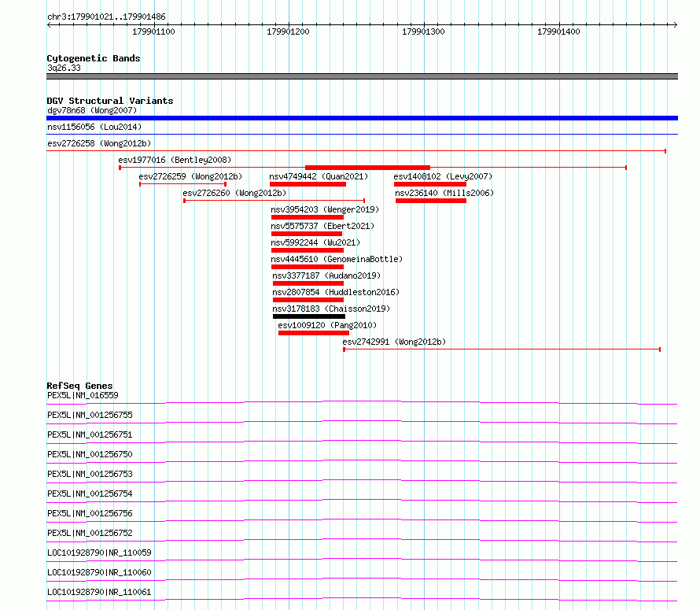Open the PEX5L|NM_001256755 transcript label

point(90,415)
